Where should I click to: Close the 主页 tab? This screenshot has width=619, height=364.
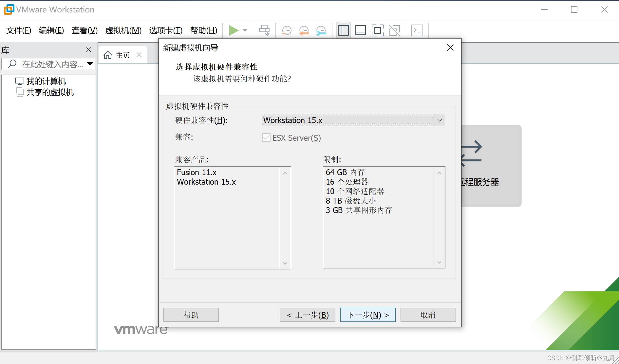(139, 55)
